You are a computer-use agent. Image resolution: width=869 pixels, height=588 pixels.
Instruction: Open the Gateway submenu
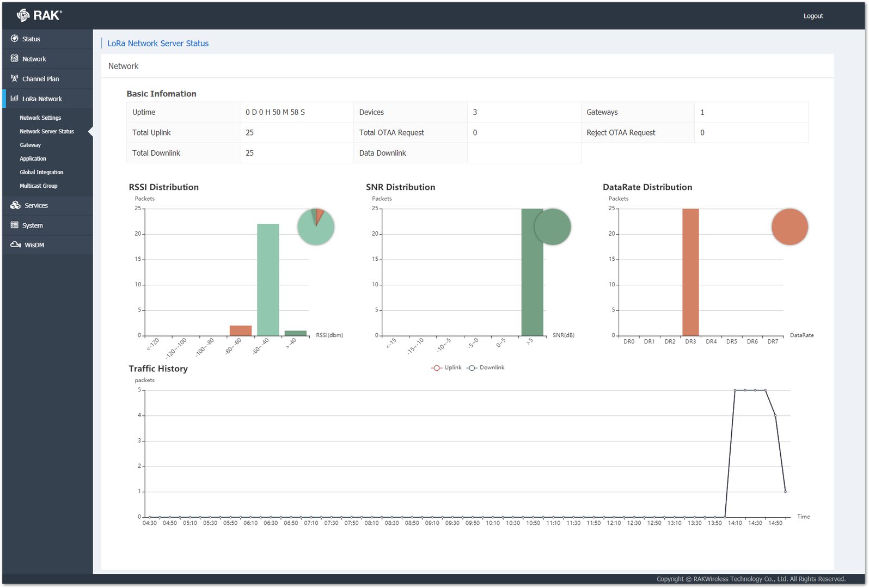(x=30, y=145)
